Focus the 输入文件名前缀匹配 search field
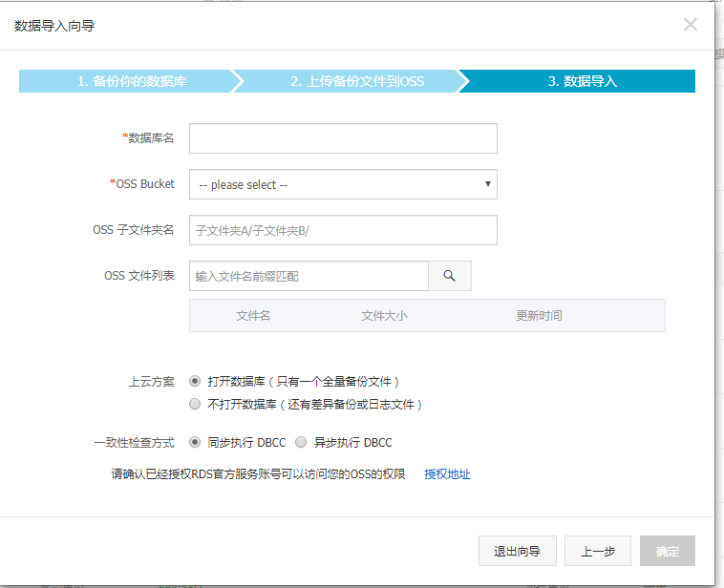 point(309,276)
